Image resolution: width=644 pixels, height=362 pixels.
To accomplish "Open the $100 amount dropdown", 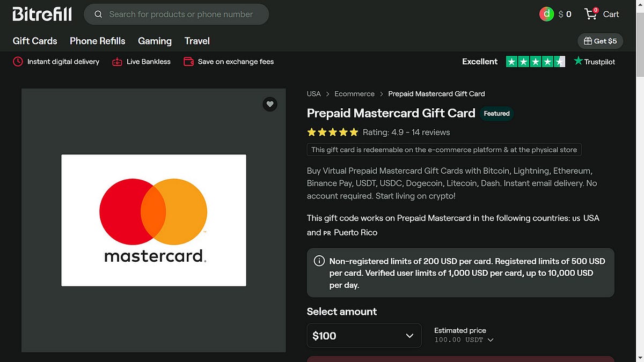I will coord(364,336).
